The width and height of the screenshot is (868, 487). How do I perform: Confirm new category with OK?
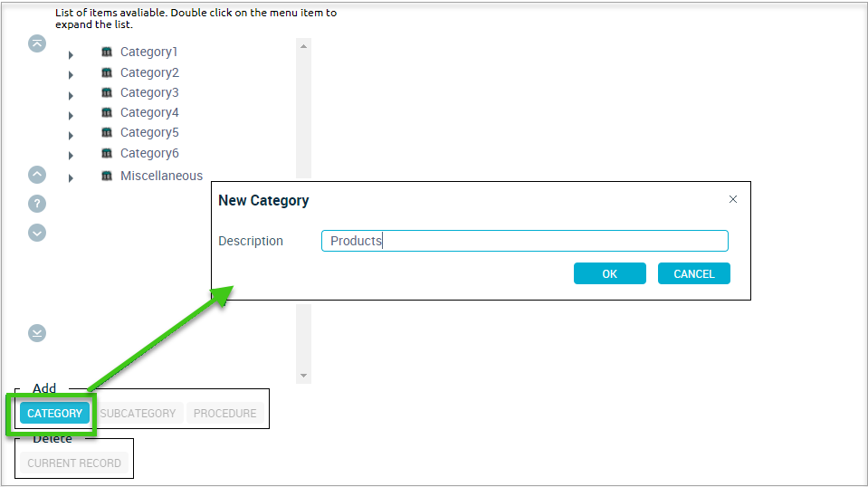tap(609, 273)
